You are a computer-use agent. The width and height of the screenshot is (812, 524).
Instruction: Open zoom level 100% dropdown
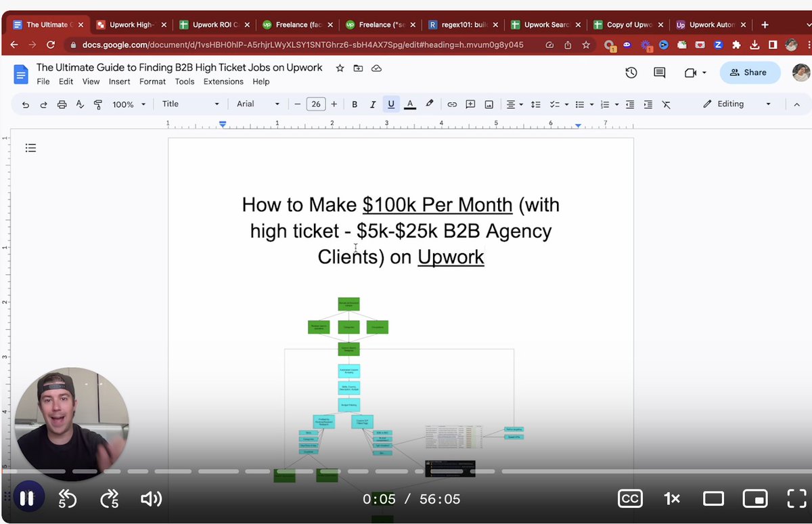(x=129, y=104)
